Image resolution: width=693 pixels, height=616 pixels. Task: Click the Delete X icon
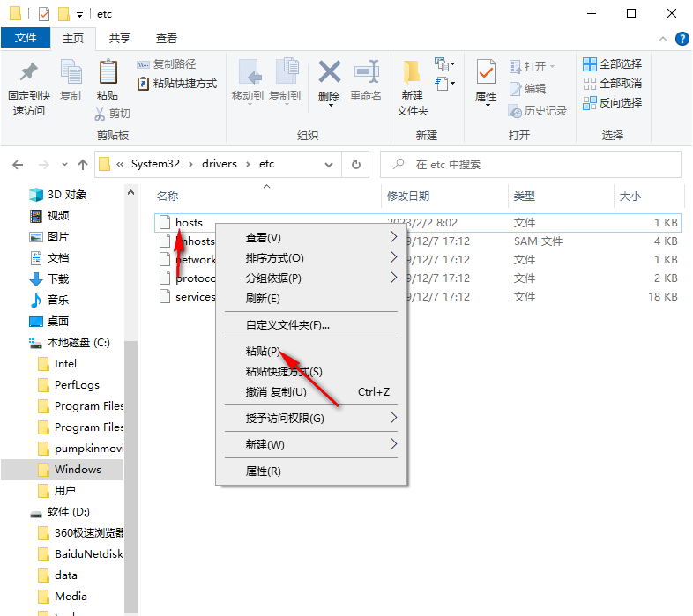pos(329,71)
